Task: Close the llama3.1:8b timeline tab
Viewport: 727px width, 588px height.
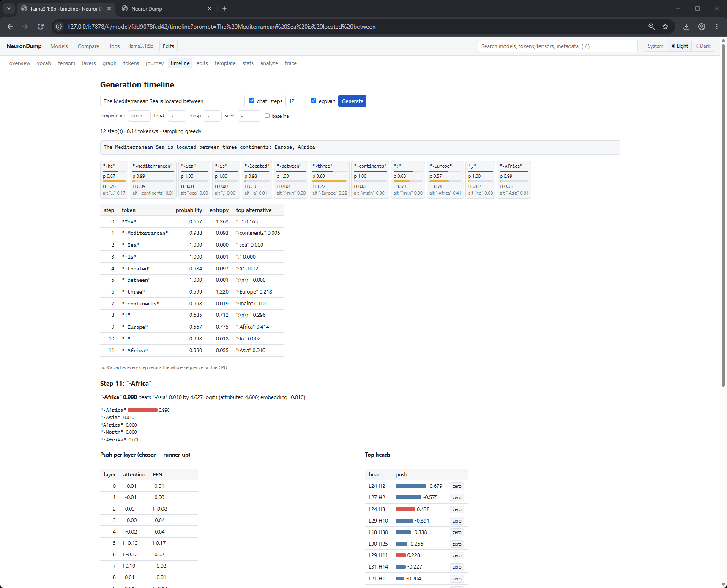Action: click(x=109, y=8)
